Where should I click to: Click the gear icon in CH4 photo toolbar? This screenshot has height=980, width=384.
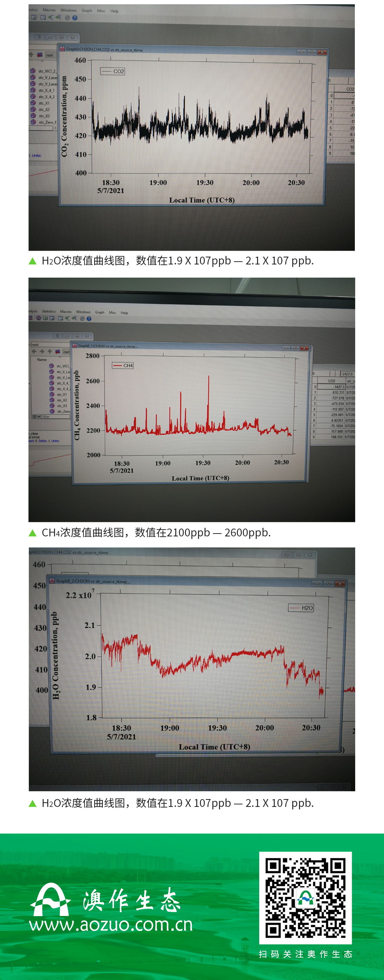pyautogui.click(x=82, y=319)
